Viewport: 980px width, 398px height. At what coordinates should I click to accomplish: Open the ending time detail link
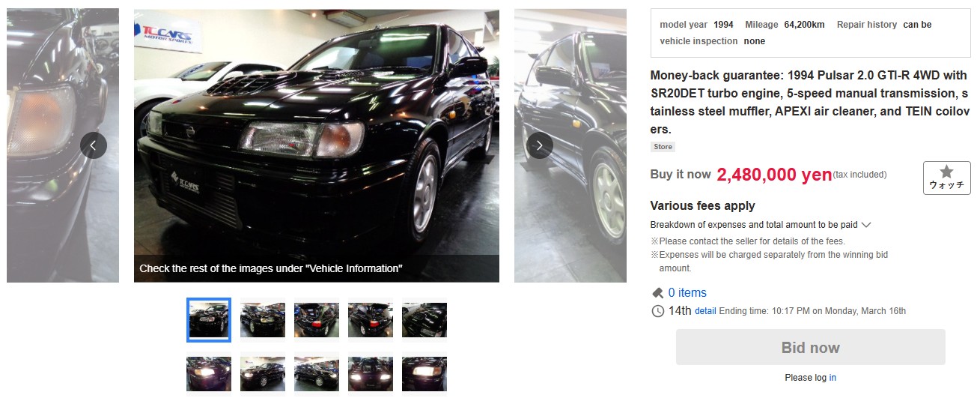pyautogui.click(x=705, y=311)
